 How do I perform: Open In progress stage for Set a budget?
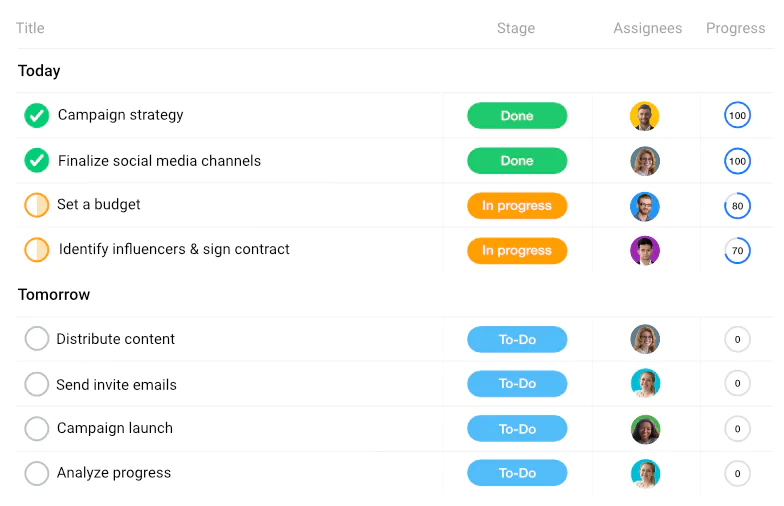click(517, 206)
